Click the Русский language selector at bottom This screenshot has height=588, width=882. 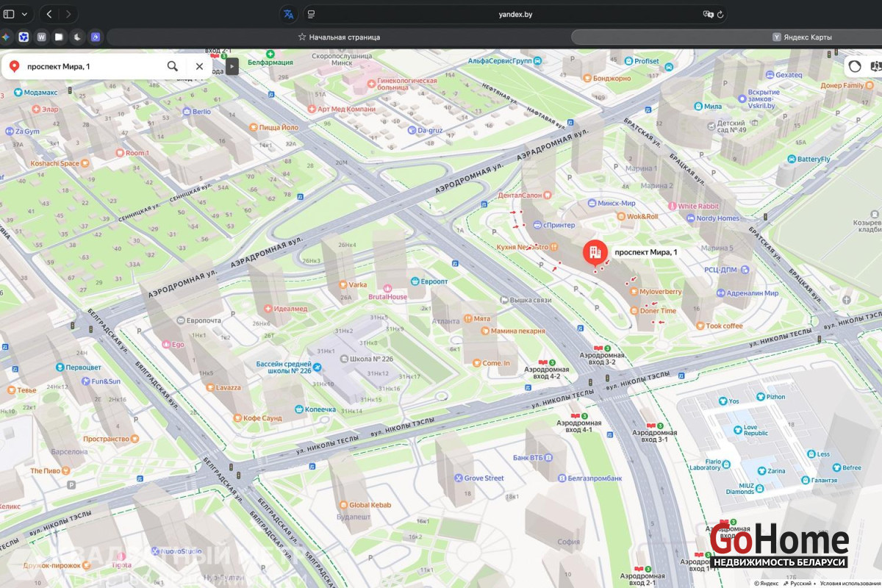pos(799,583)
